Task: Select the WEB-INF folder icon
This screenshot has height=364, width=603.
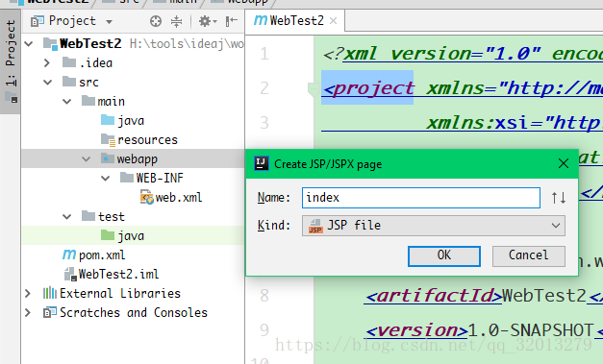Action: [127, 178]
